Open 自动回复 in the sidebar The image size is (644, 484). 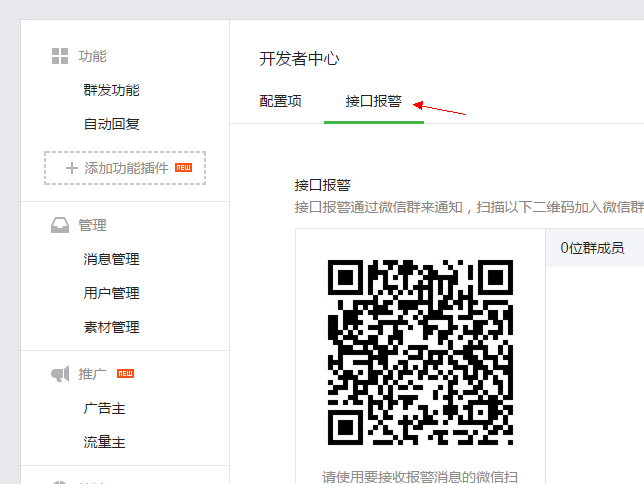(x=111, y=124)
